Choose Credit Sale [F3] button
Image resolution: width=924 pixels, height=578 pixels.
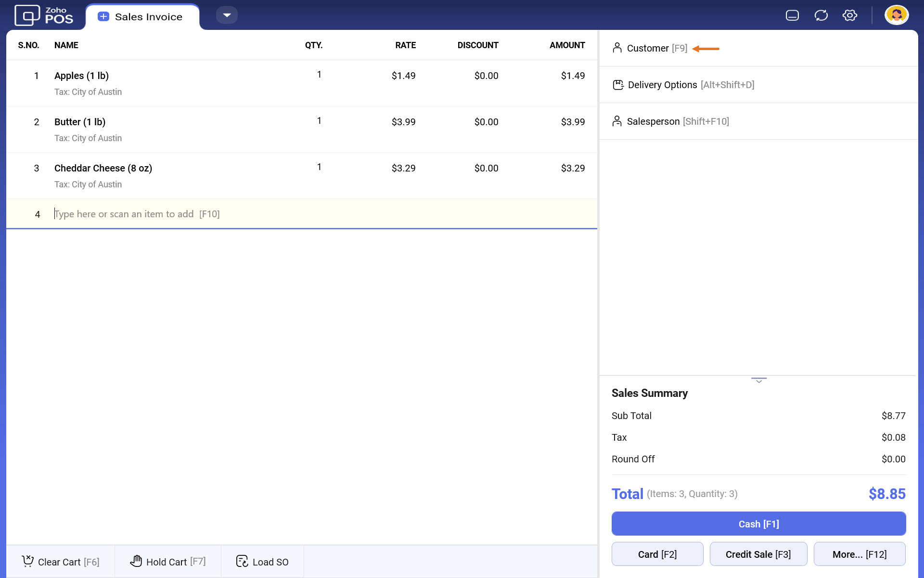click(x=758, y=554)
